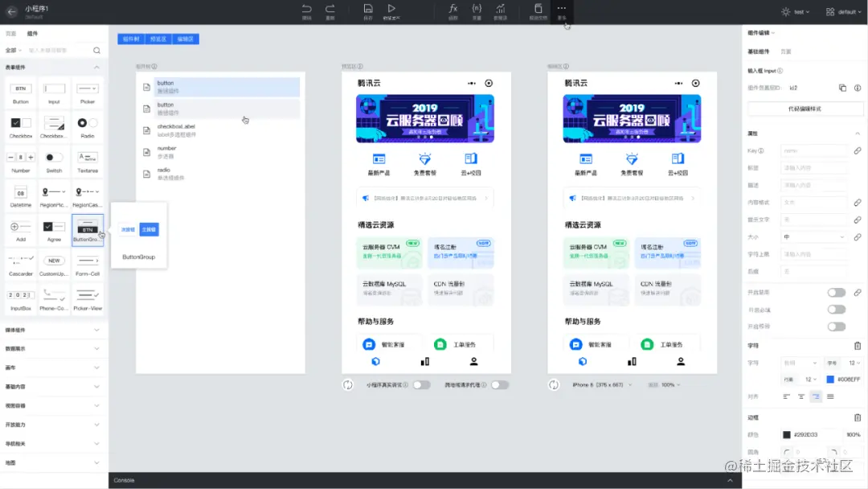Viewport: 868px width, 489px height.
Task: Set text alignment to left
Action: [786, 397]
